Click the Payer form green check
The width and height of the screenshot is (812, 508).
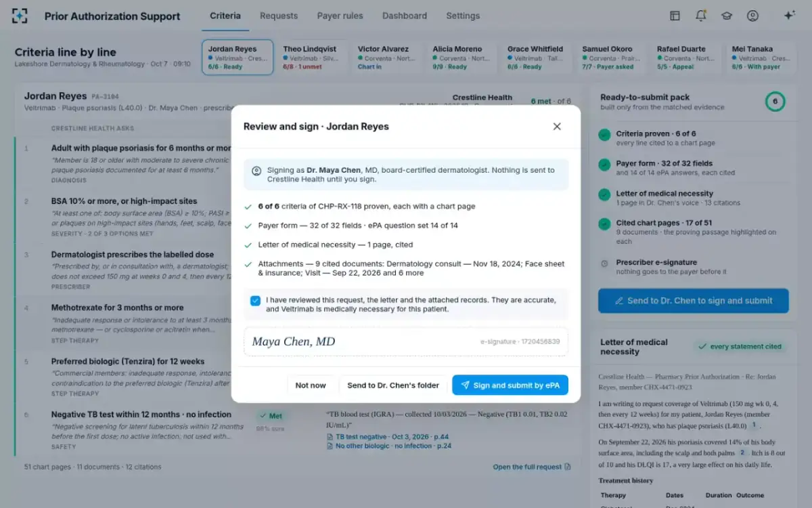coord(604,165)
